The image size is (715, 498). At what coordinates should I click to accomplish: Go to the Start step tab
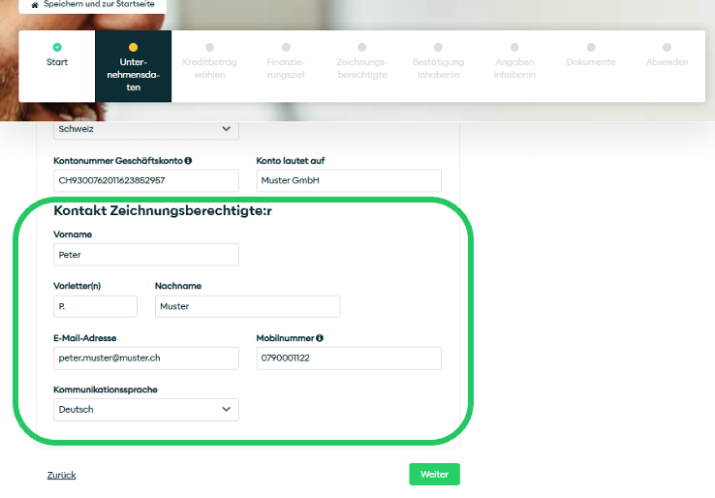pyautogui.click(x=57, y=66)
